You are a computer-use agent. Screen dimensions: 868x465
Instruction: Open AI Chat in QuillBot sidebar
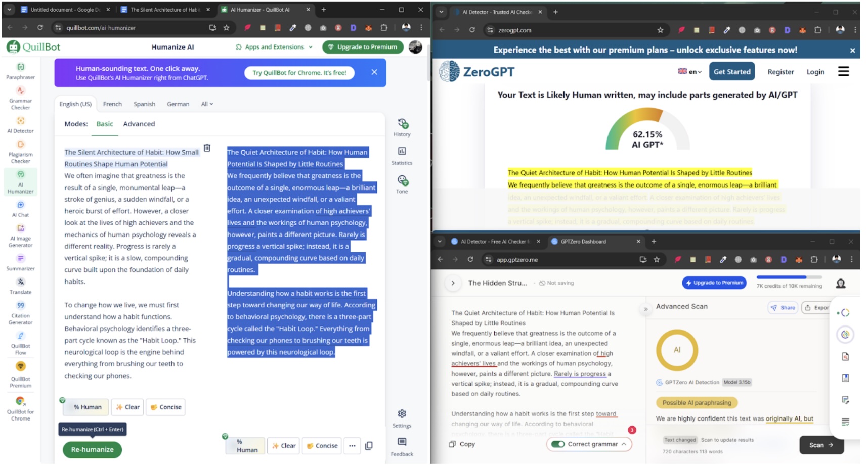(x=20, y=209)
